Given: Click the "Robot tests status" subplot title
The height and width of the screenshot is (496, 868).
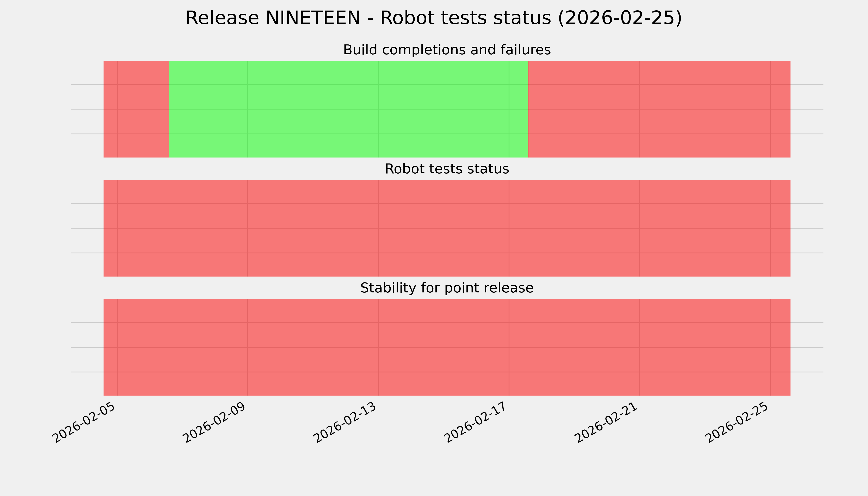Looking at the screenshot, I should pos(447,169).
